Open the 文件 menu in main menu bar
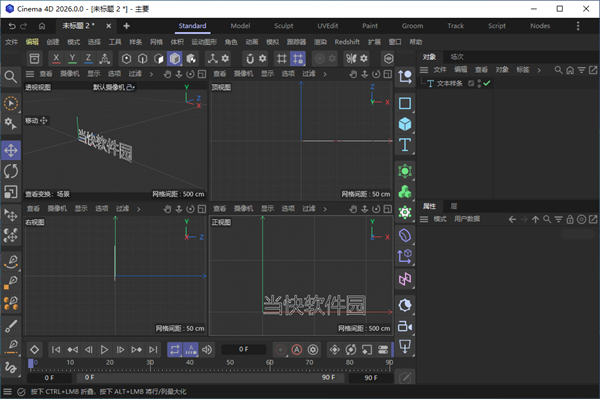The image size is (600, 399). click(x=11, y=42)
